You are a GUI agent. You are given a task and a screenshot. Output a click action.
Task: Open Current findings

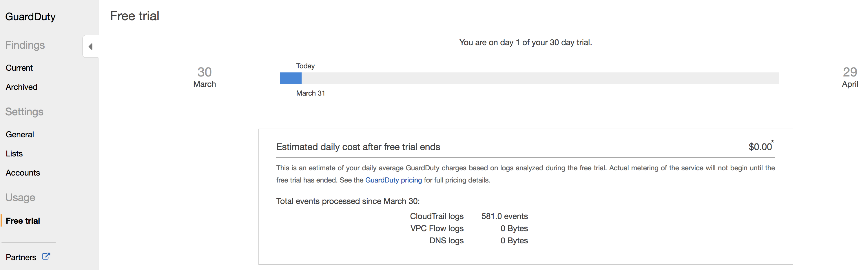(19, 68)
